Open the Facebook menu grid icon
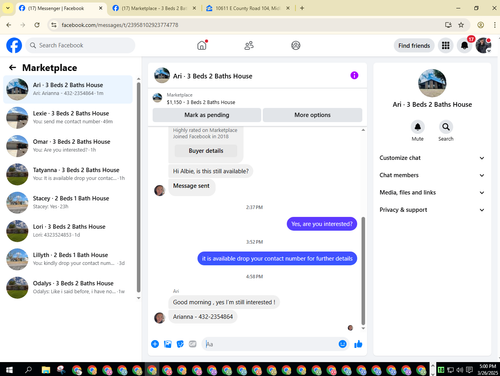This screenshot has width=500, height=376. [446, 45]
